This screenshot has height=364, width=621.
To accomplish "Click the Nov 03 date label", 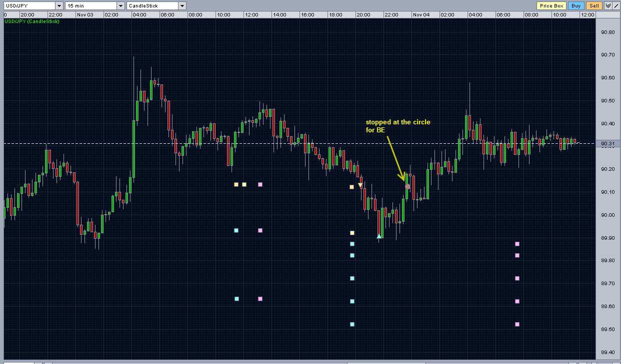I will point(85,15).
